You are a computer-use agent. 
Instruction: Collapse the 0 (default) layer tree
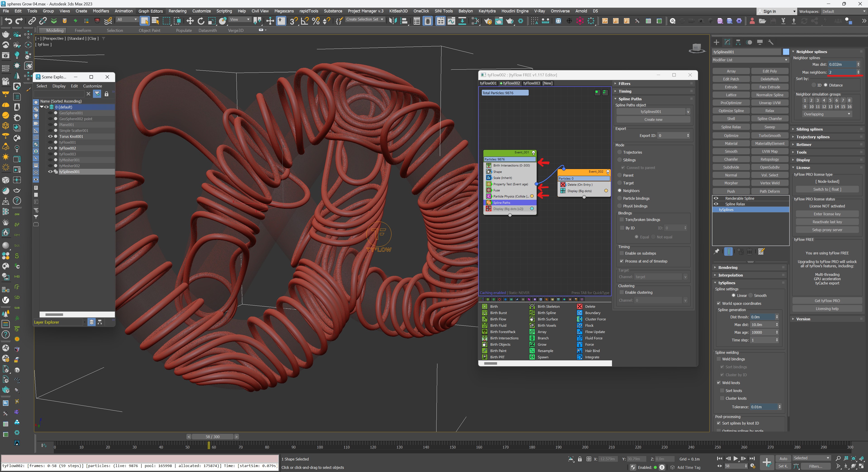point(42,107)
